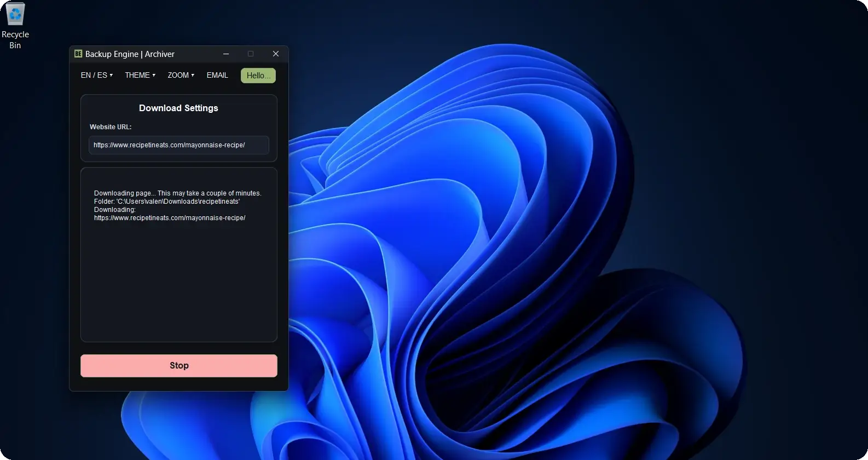Open the ZOOM dropdown menu
Viewport: 868px width, 460px height.
[x=181, y=75]
